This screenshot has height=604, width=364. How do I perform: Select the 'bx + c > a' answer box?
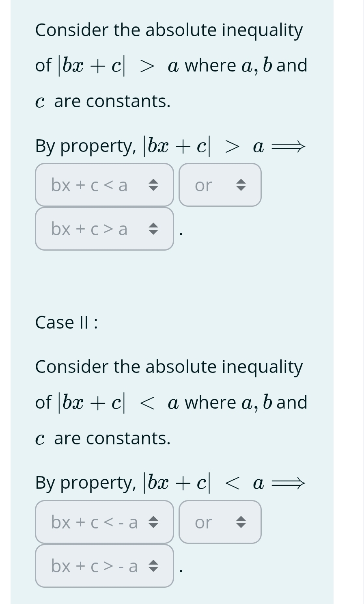click(x=103, y=229)
